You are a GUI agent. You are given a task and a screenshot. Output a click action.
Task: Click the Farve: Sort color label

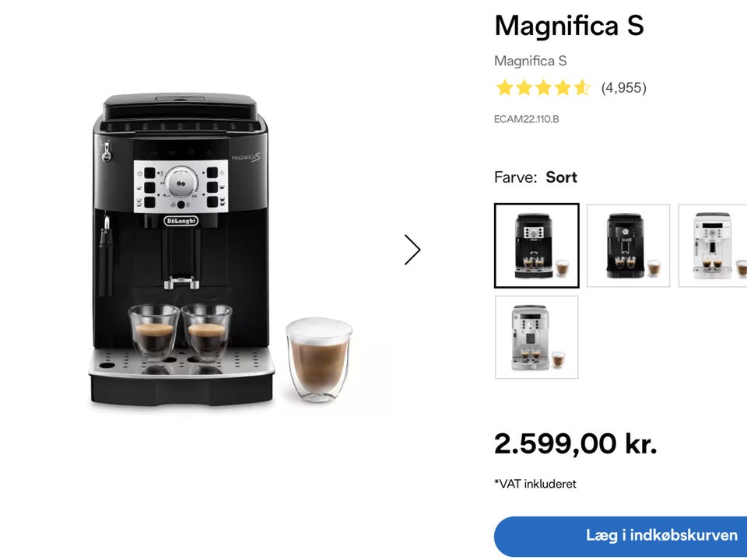point(535,177)
